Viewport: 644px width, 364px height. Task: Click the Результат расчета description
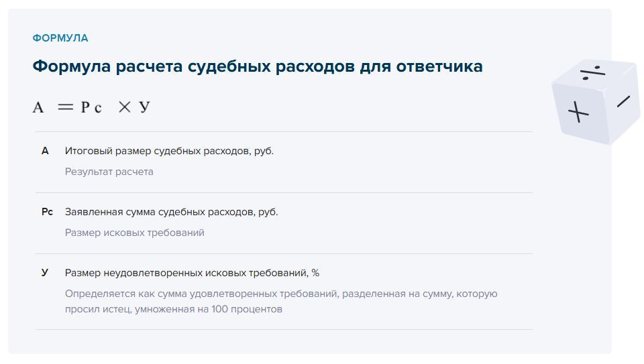tap(109, 172)
